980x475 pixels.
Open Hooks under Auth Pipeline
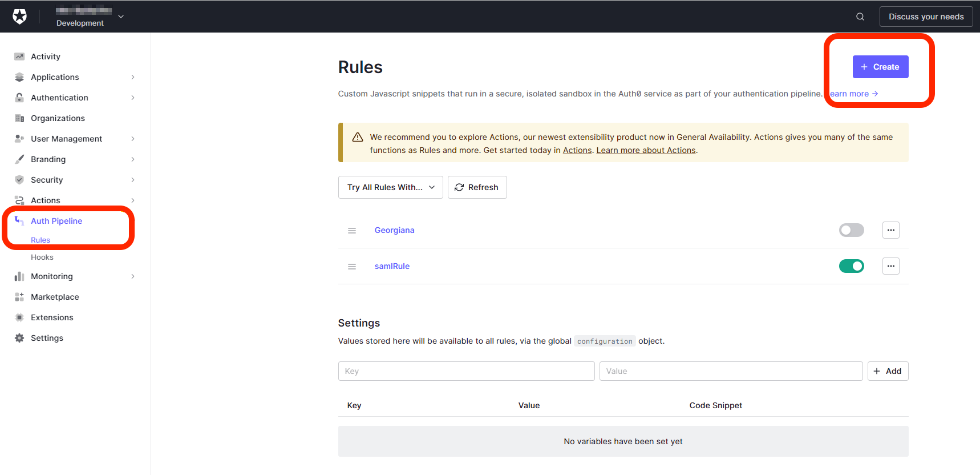tap(42, 257)
